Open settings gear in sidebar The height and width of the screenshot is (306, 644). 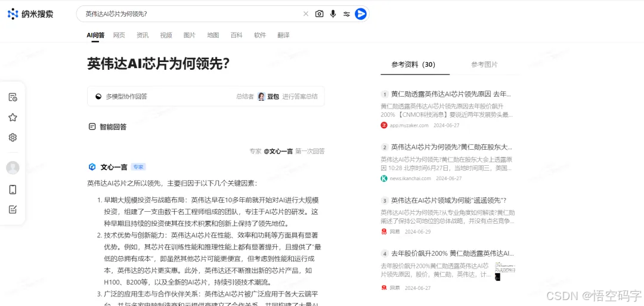pos(13,137)
